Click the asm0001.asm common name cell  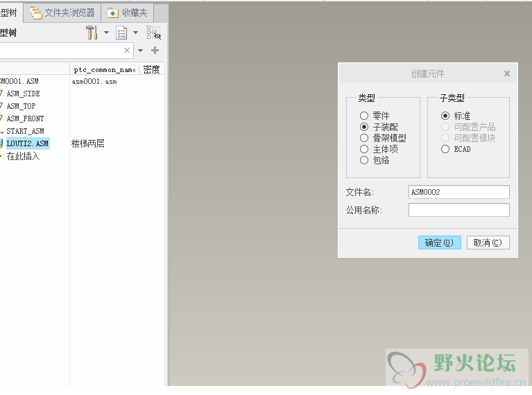[94, 82]
